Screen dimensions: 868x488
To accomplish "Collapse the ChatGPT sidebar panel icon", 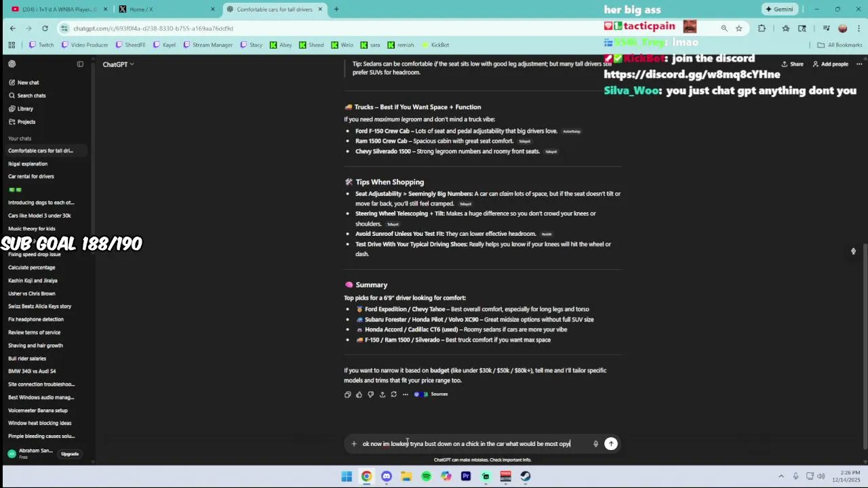I will coord(80,64).
